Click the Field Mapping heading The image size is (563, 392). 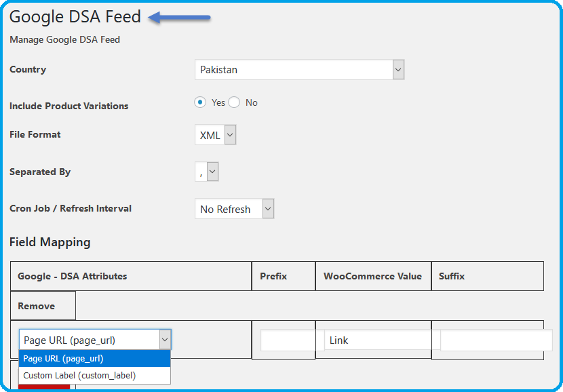tap(50, 242)
